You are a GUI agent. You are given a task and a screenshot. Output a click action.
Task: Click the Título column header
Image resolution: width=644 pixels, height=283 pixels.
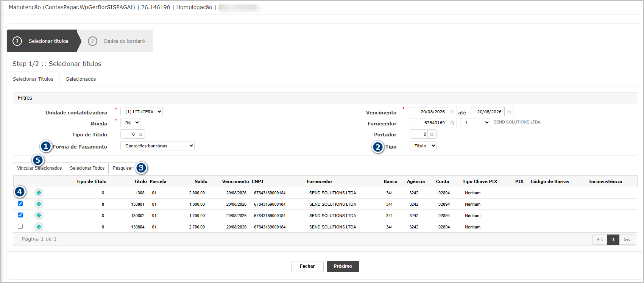click(x=140, y=181)
